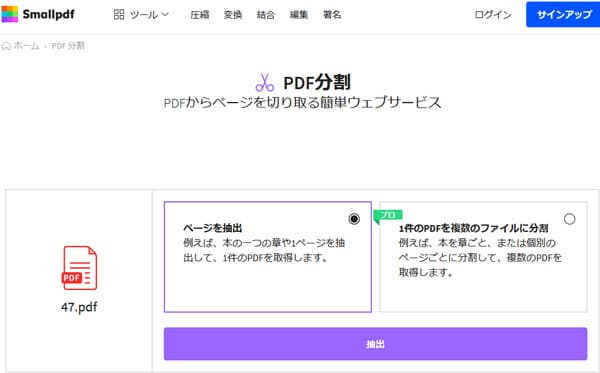Click the red PDF file icon

tap(80, 268)
